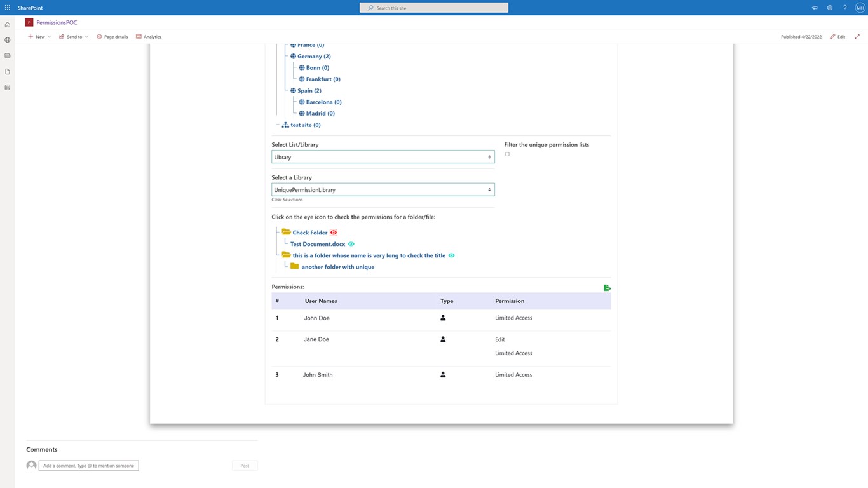This screenshot has width=868, height=488.
Task: Click the globe icon beside Barcelona
Action: tap(302, 102)
